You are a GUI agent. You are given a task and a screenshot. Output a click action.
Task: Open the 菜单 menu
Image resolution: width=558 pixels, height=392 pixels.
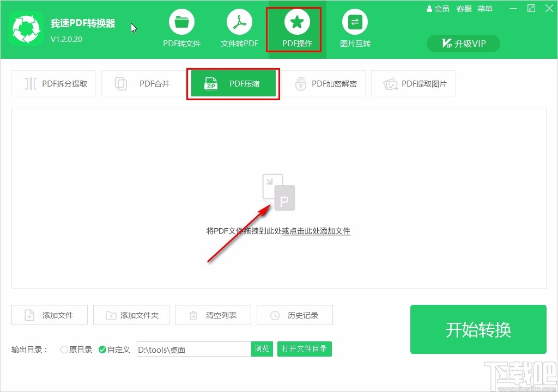(x=484, y=9)
